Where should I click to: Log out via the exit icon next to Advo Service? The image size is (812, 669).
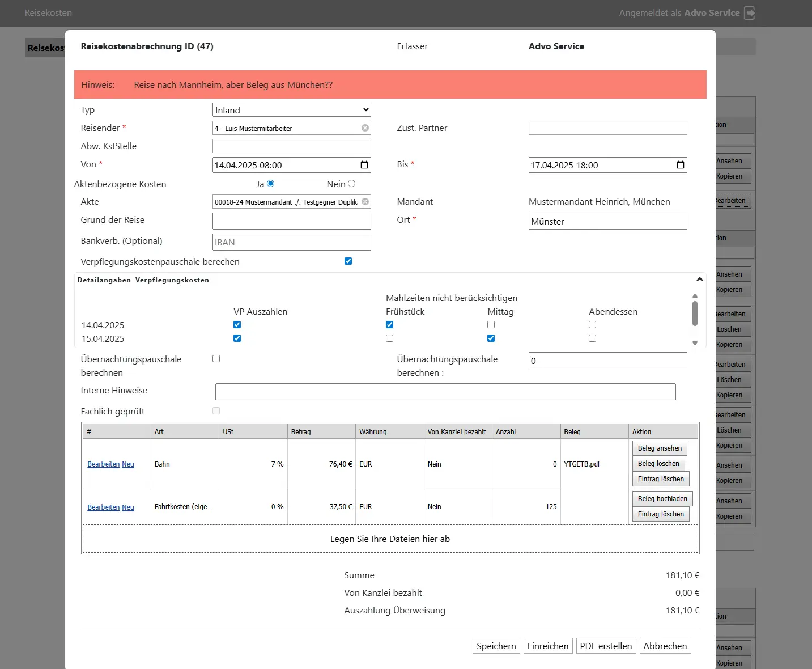click(750, 12)
